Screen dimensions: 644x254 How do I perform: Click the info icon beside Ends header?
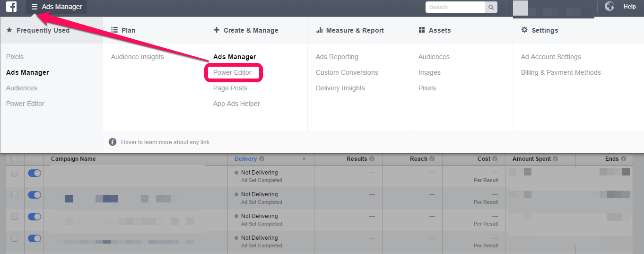623,159
